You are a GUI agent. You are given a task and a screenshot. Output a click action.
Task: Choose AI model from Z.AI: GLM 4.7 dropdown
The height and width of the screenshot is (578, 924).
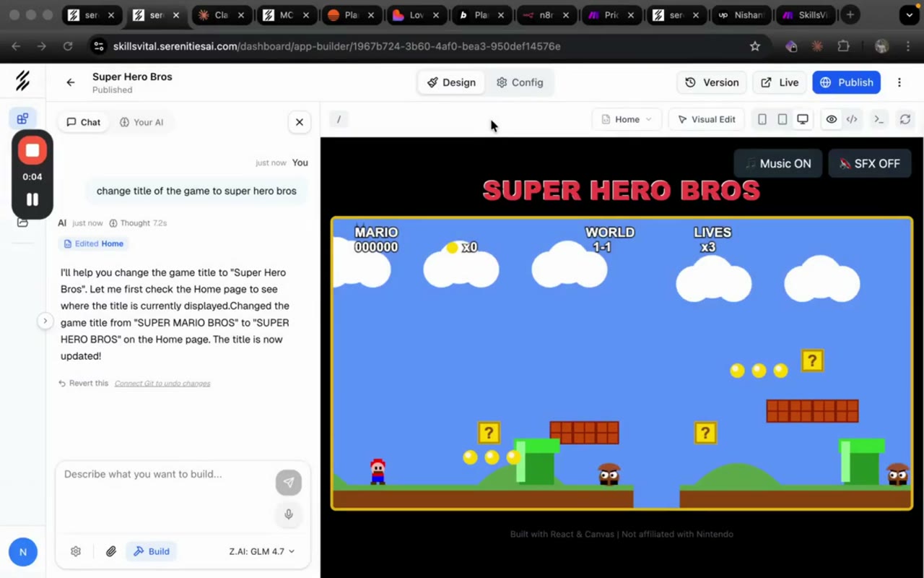262,551
